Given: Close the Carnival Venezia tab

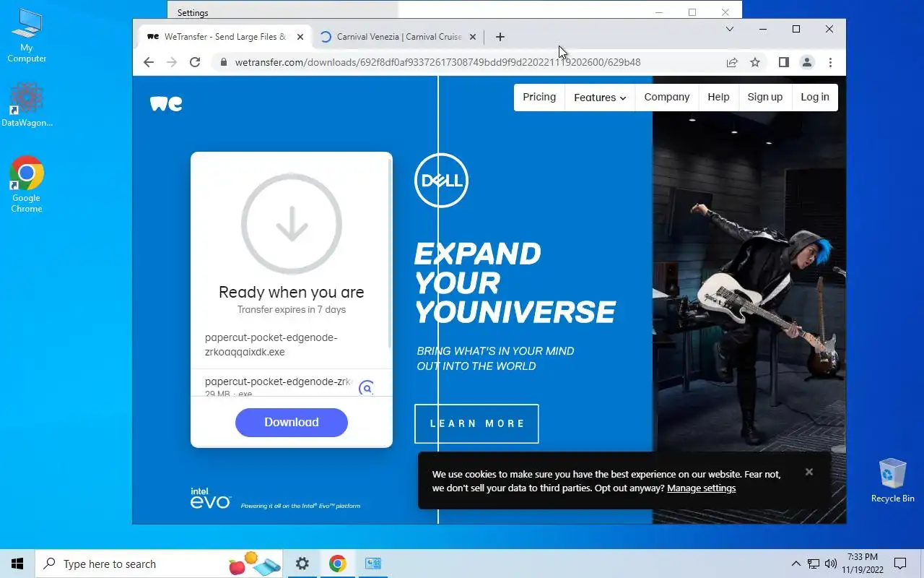Looking at the screenshot, I should coord(473,37).
